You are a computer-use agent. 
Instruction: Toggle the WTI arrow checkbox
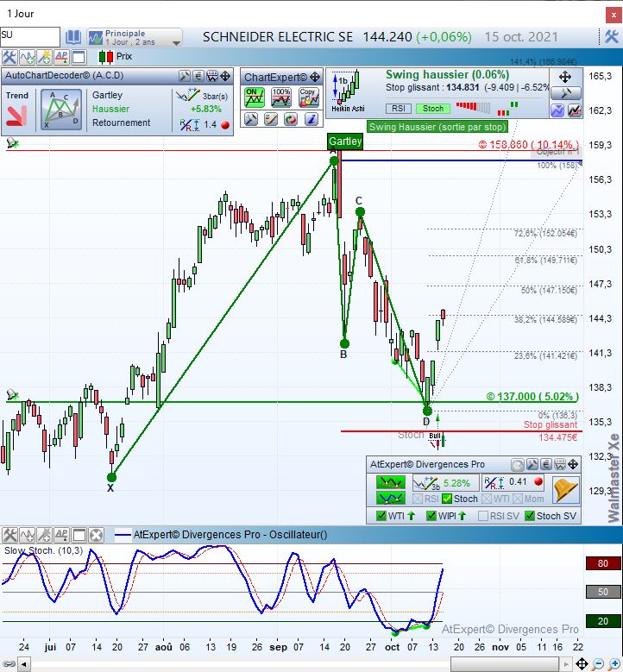[x=381, y=516]
